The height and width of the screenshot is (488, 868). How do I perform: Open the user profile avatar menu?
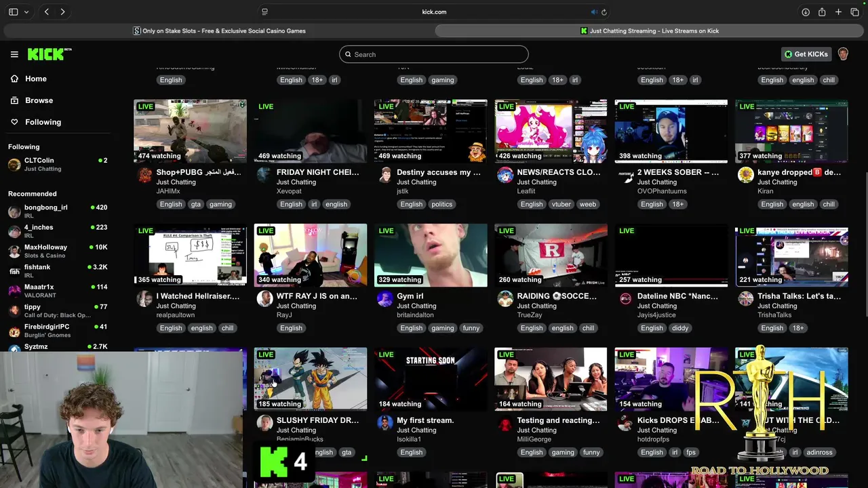843,54
